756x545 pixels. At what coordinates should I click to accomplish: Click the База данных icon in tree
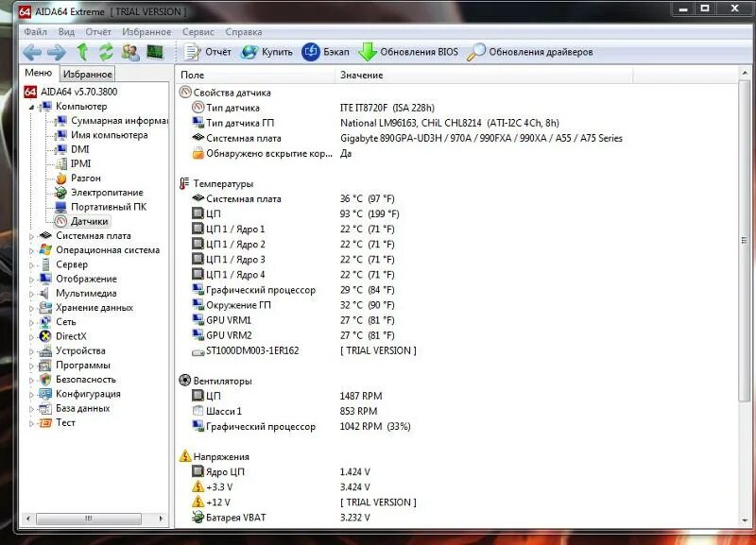coord(45,409)
